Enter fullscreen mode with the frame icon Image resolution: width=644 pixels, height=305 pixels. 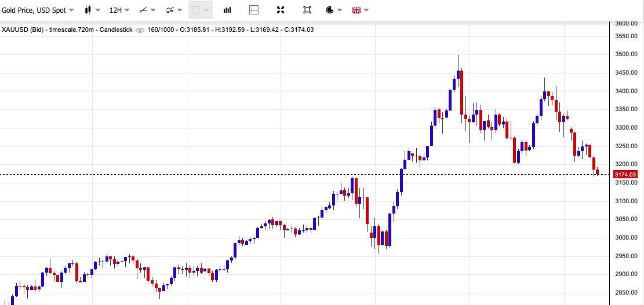pyautogui.click(x=307, y=10)
